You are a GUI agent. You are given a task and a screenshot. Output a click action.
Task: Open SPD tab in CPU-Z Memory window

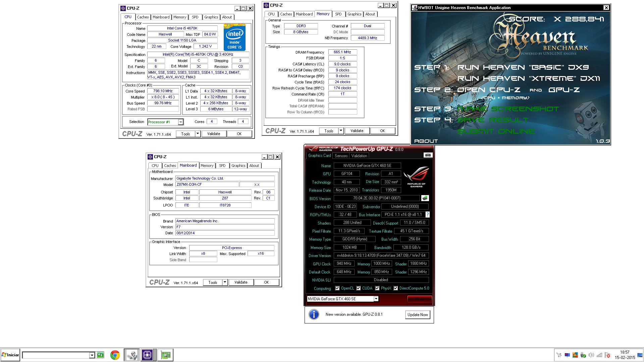tap(338, 14)
